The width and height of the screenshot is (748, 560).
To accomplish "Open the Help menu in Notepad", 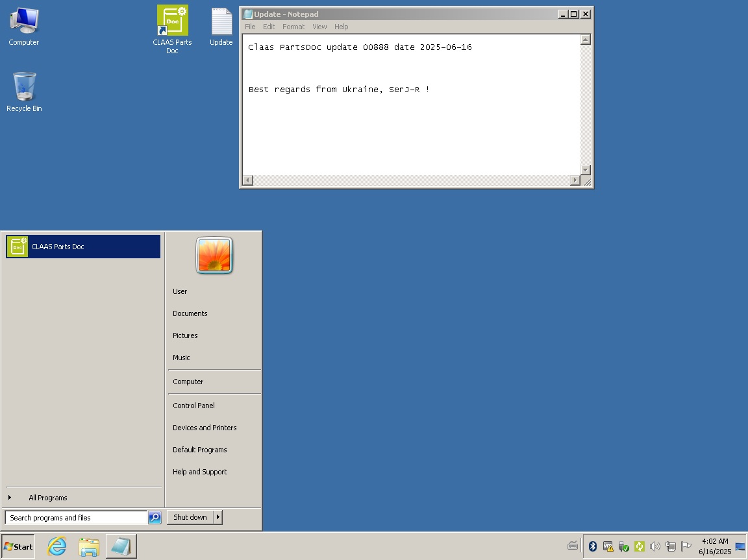I will [x=341, y=27].
